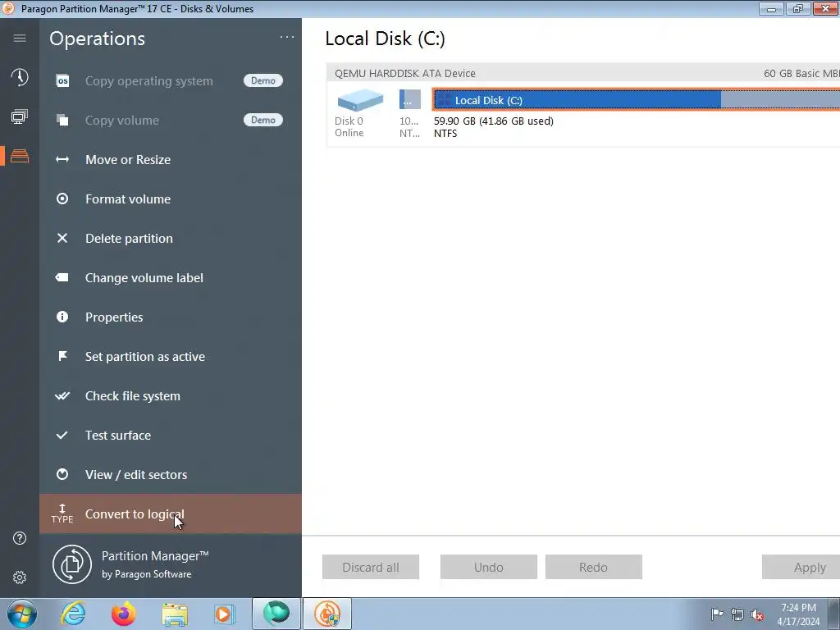840x630 pixels.
Task: Click the Partition Manager logo icon
Action: [x=72, y=564]
